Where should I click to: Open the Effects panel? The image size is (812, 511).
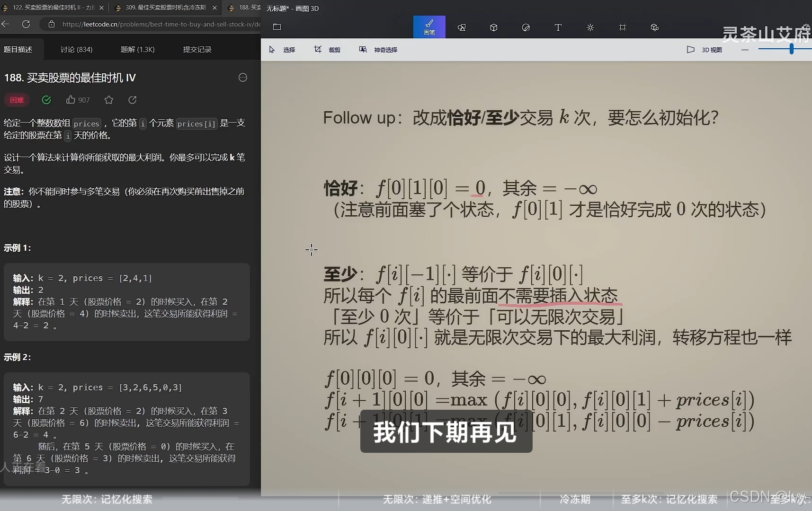(590, 27)
